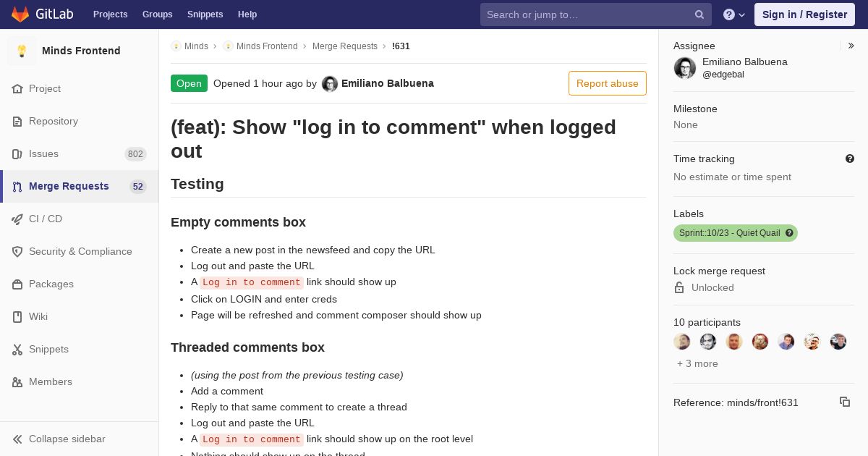Screen dimensions: 868x456
Task: Click the Time tracking help icon
Action: pyautogui.click(x=850, y=159)
